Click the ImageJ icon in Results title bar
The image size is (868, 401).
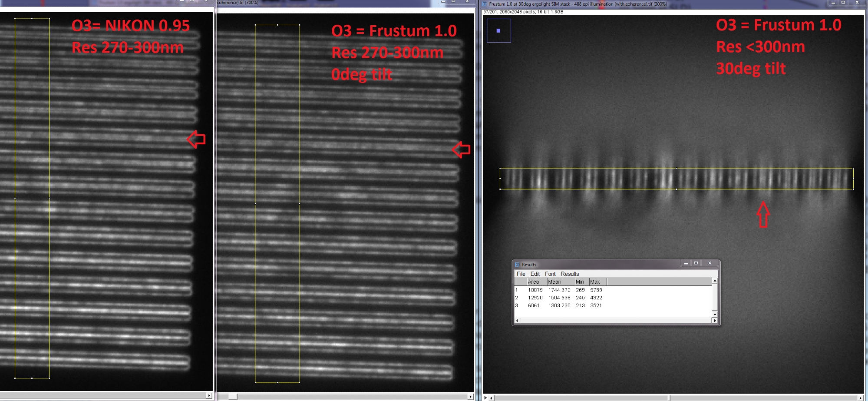(x=517, y=265)
